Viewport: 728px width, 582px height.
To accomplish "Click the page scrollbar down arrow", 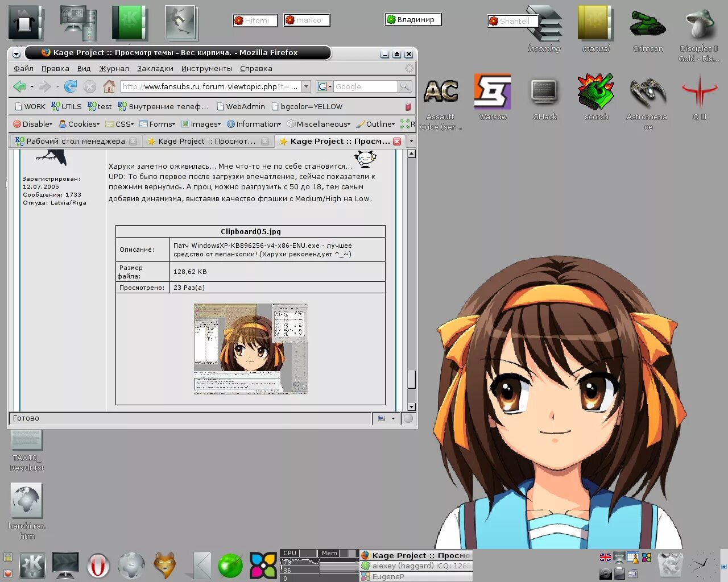I will [411, 407].
